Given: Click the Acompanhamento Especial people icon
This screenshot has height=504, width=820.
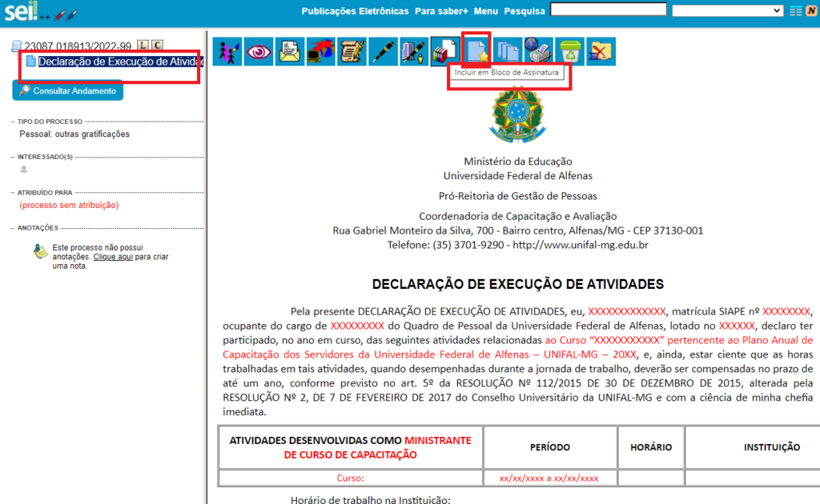Looking at the screenshot, I should coord(227,51).
